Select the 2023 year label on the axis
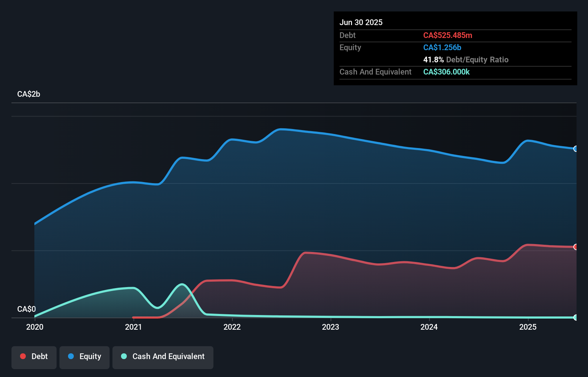Image resolution: width=588 pixels, height=377 pixels. (331, 327)
